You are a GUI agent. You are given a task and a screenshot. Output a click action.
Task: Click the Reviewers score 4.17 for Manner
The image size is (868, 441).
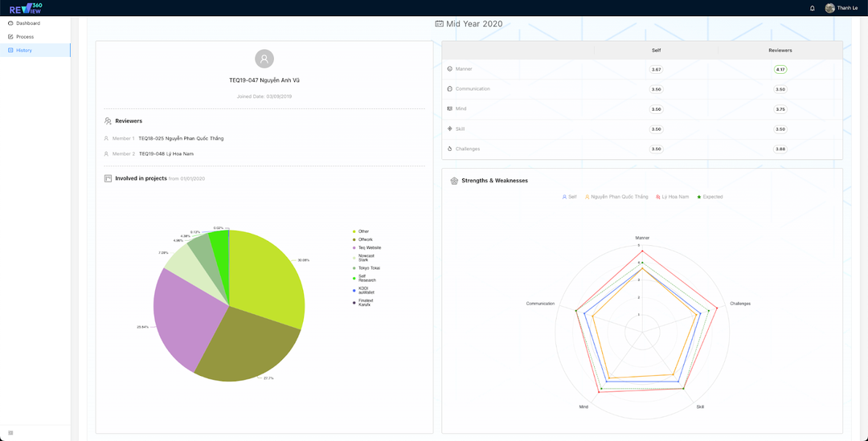point(780,69)
